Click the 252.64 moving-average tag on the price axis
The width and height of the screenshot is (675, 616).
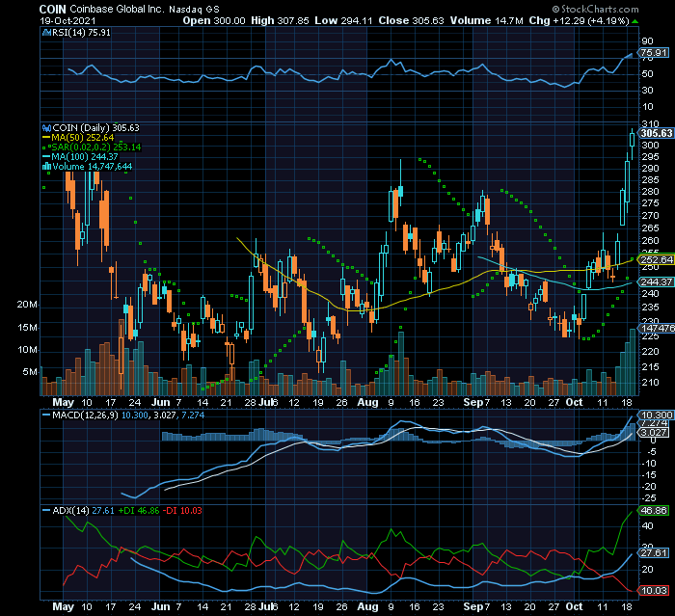coord(656,259)
